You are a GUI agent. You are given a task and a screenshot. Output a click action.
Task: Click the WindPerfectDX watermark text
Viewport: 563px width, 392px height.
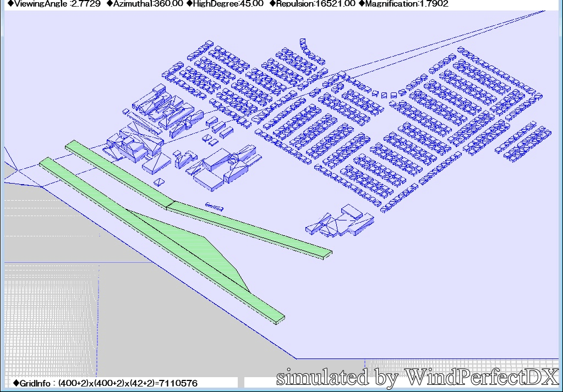417,378
